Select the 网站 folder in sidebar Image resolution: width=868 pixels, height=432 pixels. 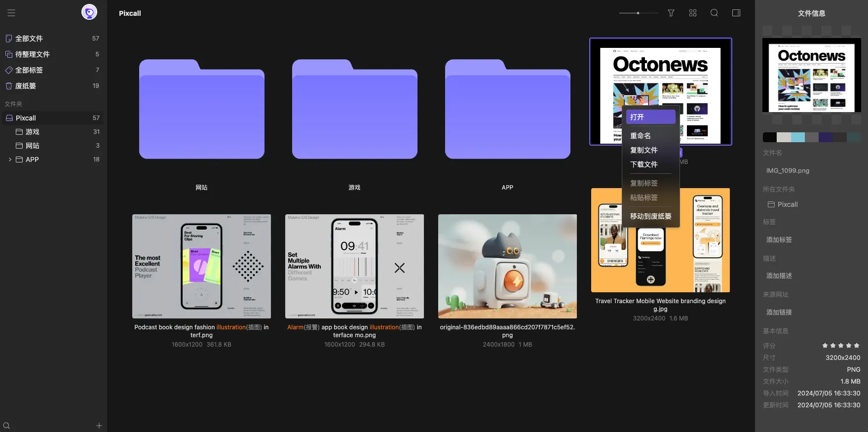33,146
